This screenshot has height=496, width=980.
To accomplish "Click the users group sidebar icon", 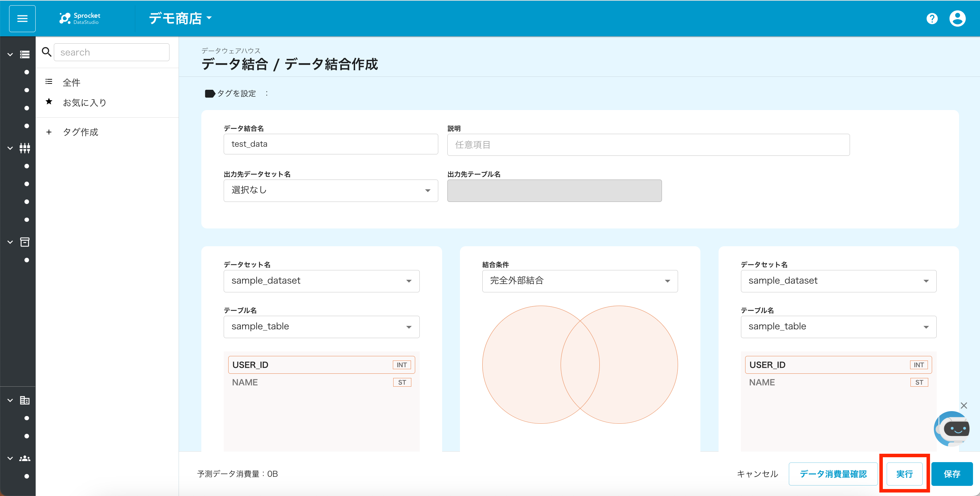I will click(x=25, y=458).
